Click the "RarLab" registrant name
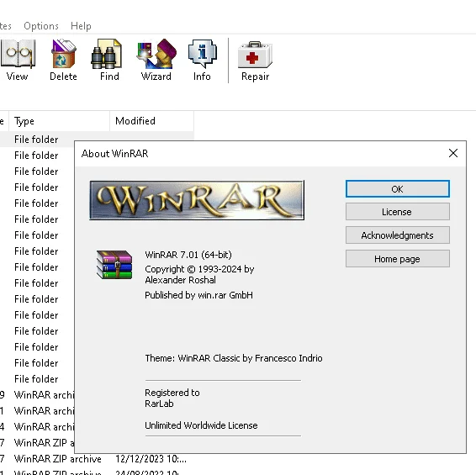476x475 pixels. click(159, 404)
